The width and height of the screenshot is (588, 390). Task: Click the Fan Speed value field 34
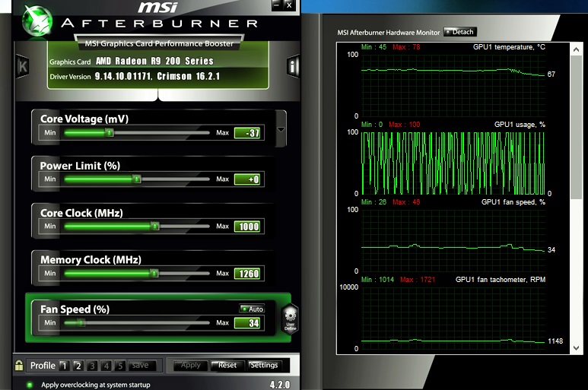point(247,323)
